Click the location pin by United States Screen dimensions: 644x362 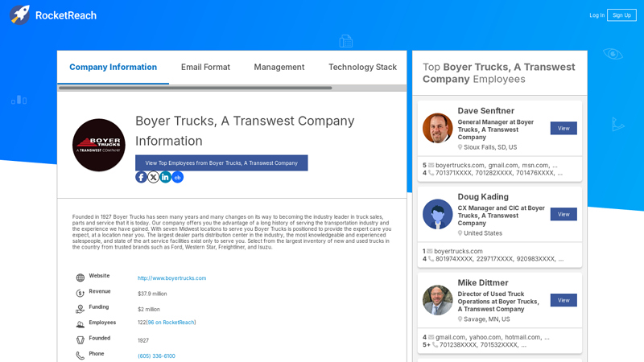460,233
